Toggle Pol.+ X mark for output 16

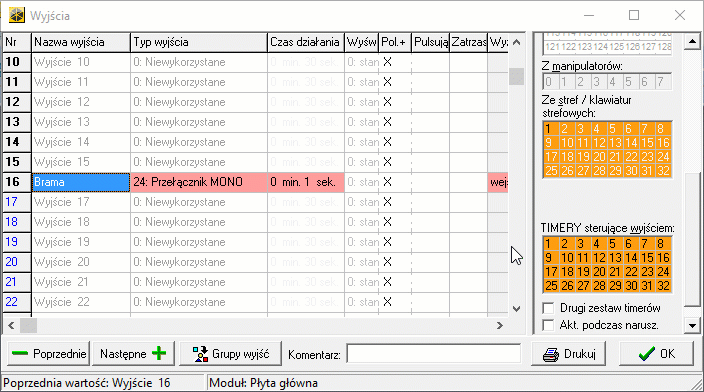[x=387, y=182]
